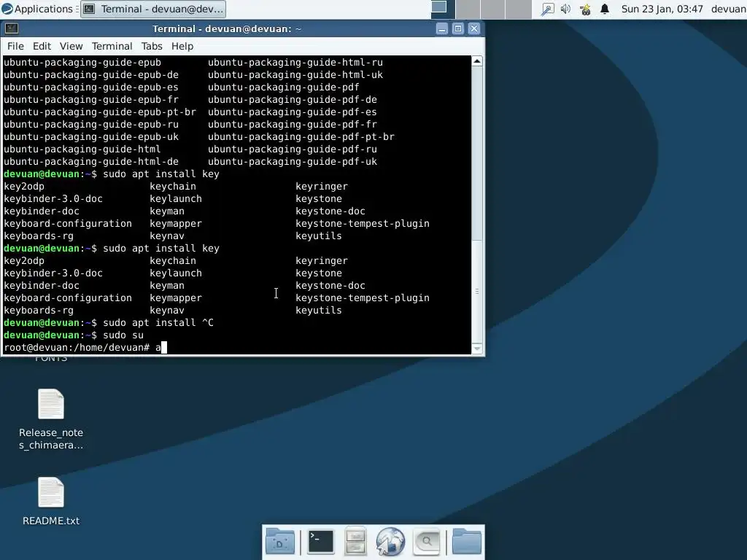Click the terminal scrollbar down arrow
The image size is (747, 560).
(477, 349)
